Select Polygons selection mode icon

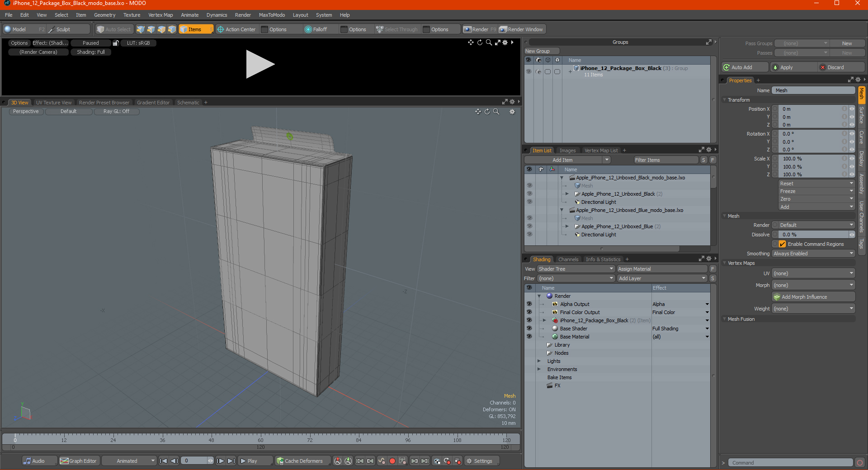coord(161,29)
